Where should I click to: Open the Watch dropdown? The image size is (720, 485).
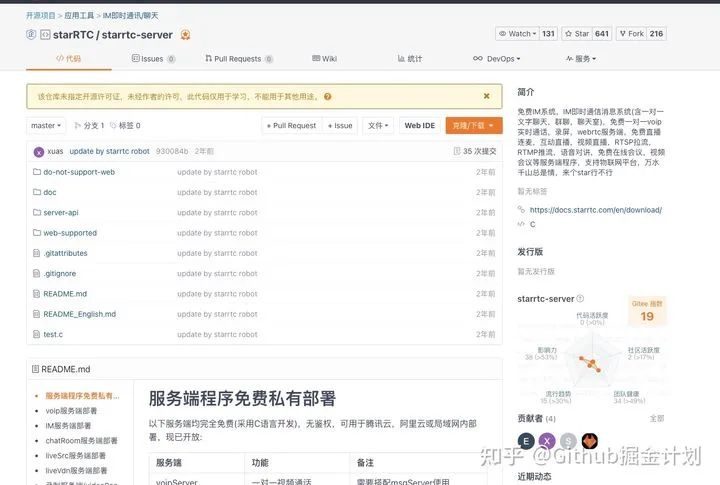518,34
